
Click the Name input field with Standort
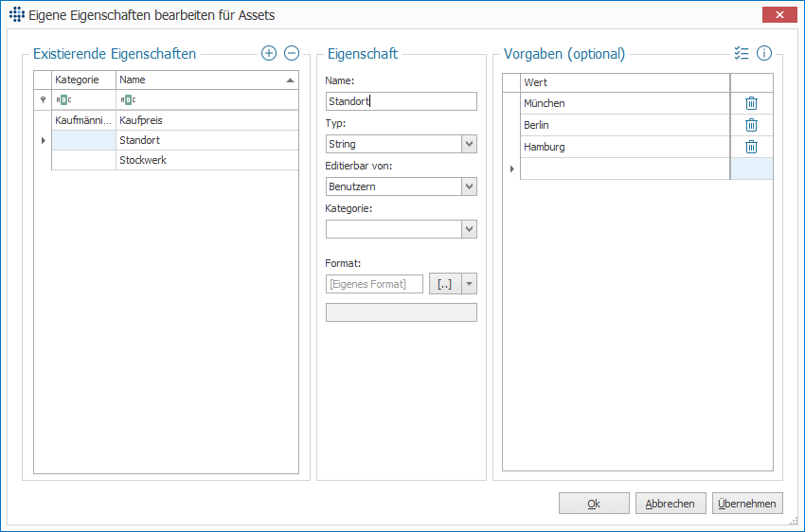[x=402, y=101]
